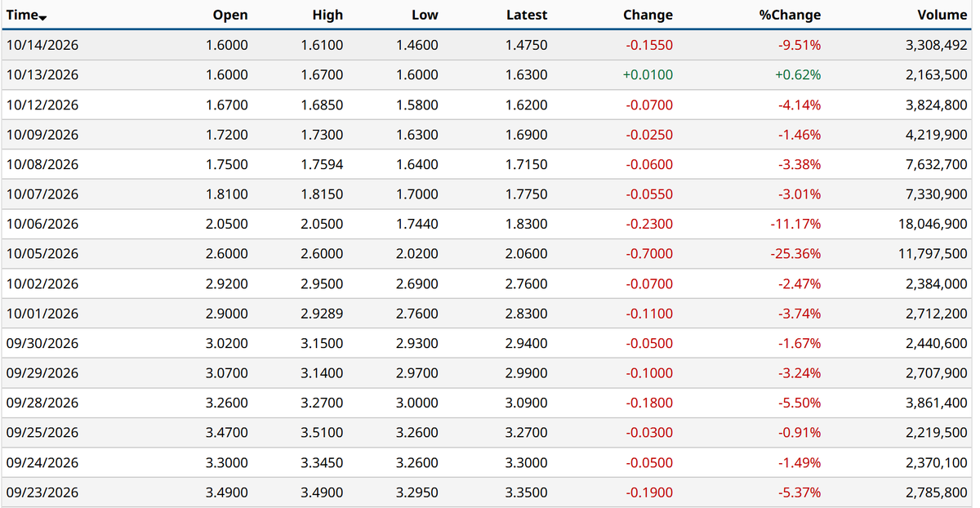Click the open value 3.4700
The image size is (980, 508).
[227, 433]
